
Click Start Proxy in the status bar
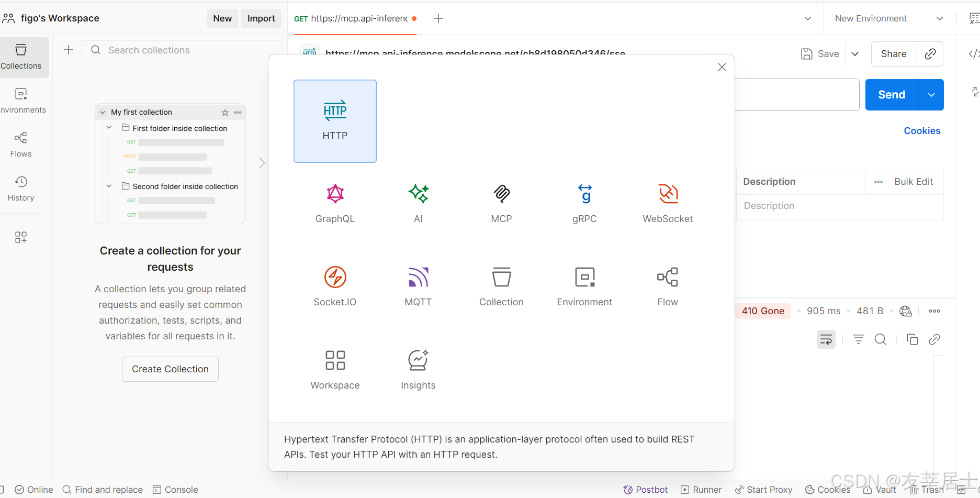click(x=764, y=490)
